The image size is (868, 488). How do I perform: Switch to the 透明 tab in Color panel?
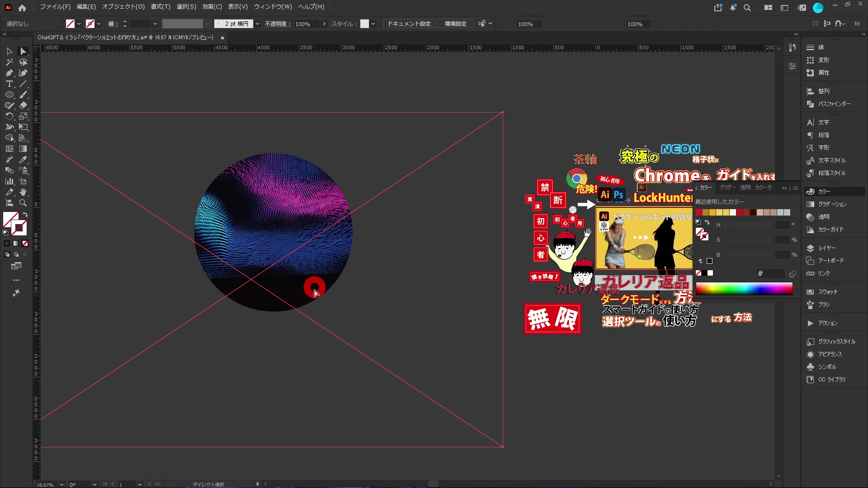pyautogui.click(x=745, y=188)
